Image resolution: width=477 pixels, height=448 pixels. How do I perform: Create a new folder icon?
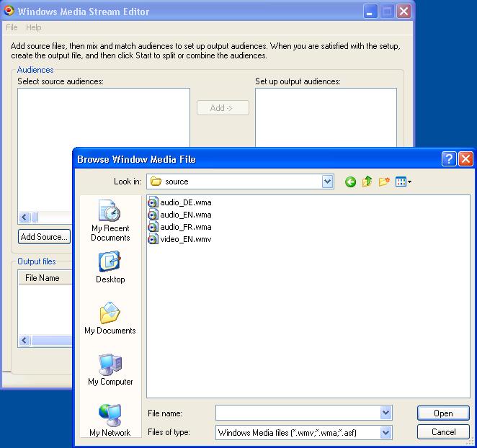point(384,182)
